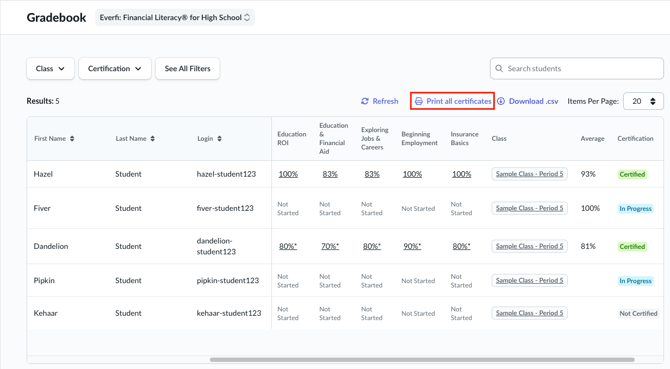Screen dimensions: 670x369
Task: Select login kehaar-student123
Action: (x=229, y=313)
